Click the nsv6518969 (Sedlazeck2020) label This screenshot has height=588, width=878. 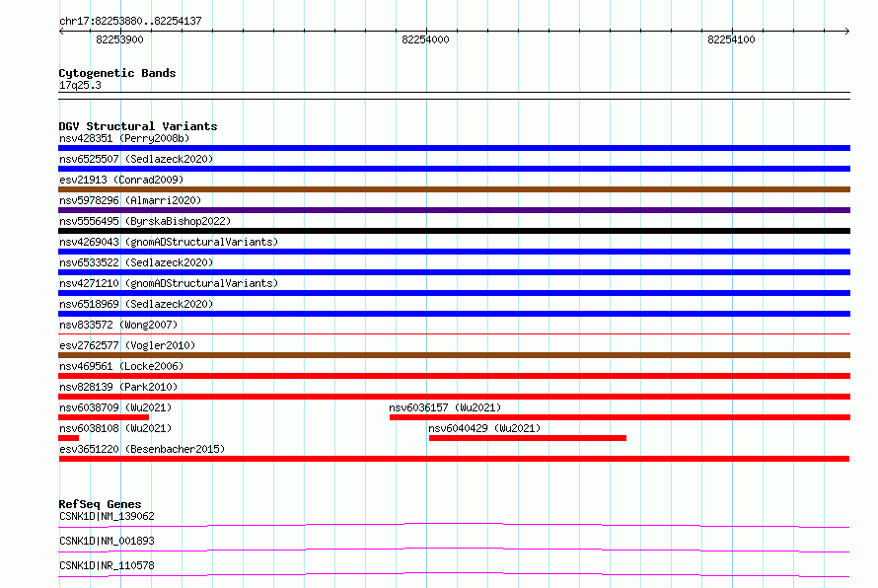coord(136,304)
